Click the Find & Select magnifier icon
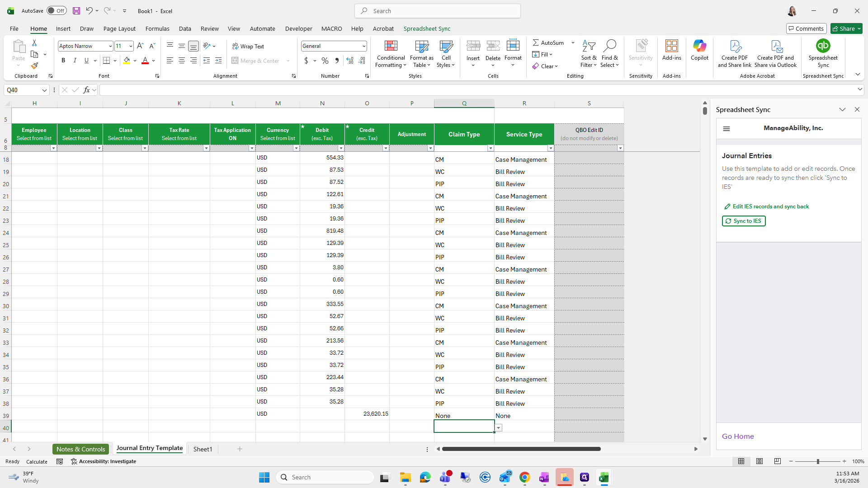The height and width of the screenshot is (488, 868). 609,46
